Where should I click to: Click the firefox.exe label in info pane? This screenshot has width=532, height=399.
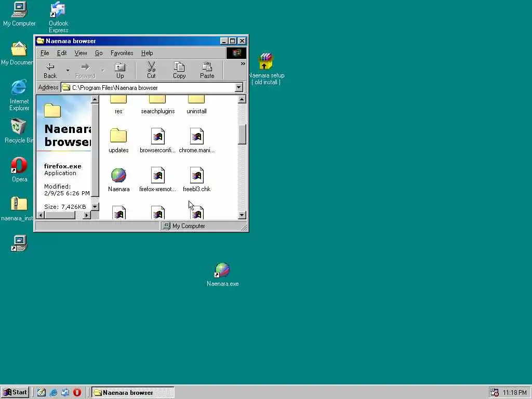(63, 166)
